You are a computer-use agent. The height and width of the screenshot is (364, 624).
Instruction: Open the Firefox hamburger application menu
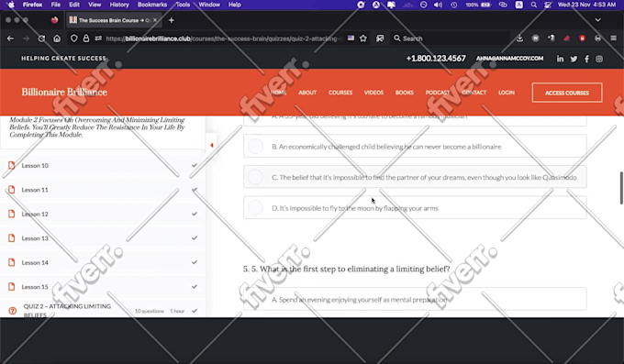[613, 39]
